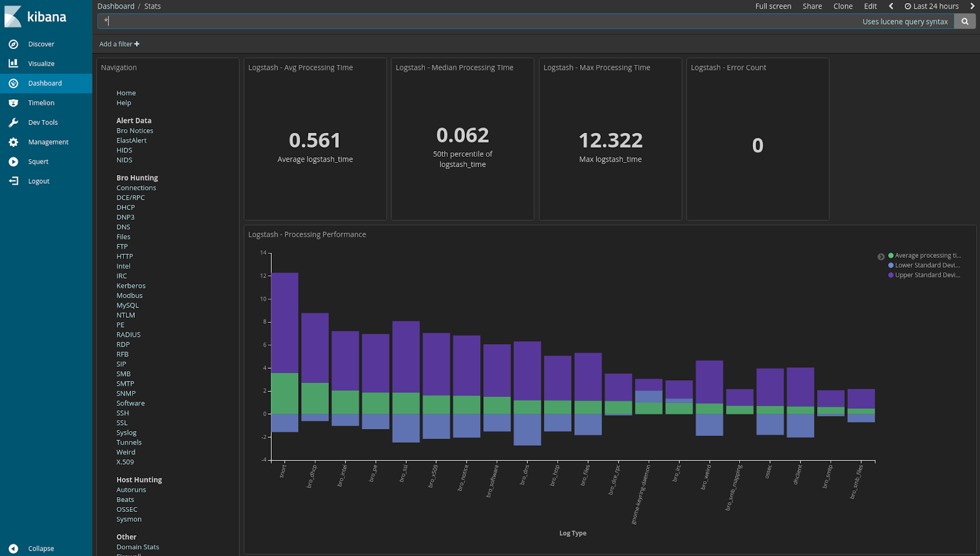This screenshot has height=556, width=980.
Task: Open Beats navigation link
Action: 125,500
